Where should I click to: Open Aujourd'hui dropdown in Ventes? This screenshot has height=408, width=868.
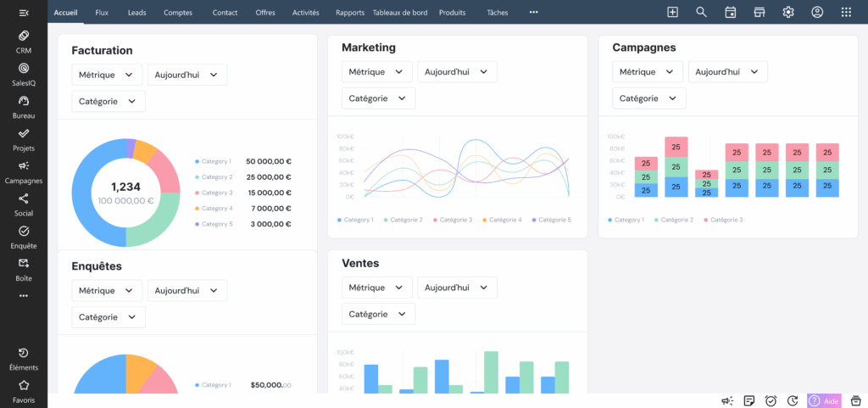457,288
